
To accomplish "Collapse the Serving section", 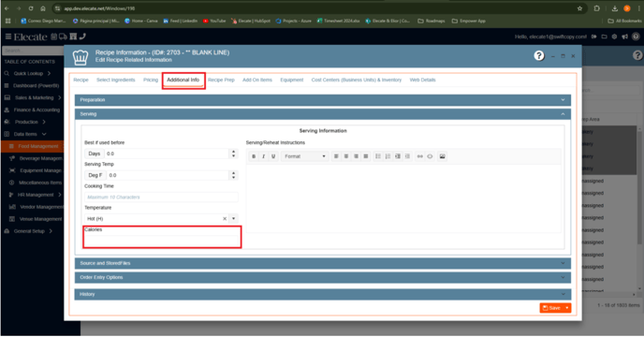I will 323,114.
